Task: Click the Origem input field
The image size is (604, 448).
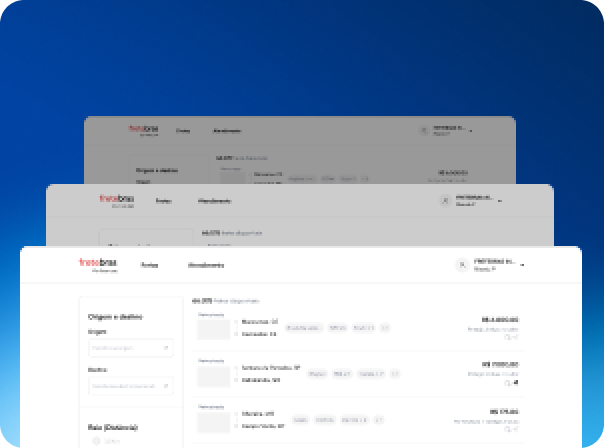Action: (123, 349)
